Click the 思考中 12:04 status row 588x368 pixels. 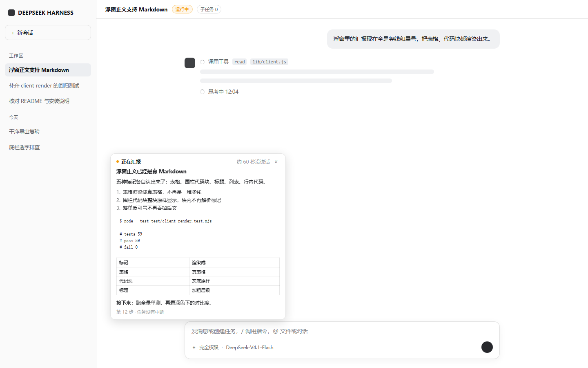[219, 92]
